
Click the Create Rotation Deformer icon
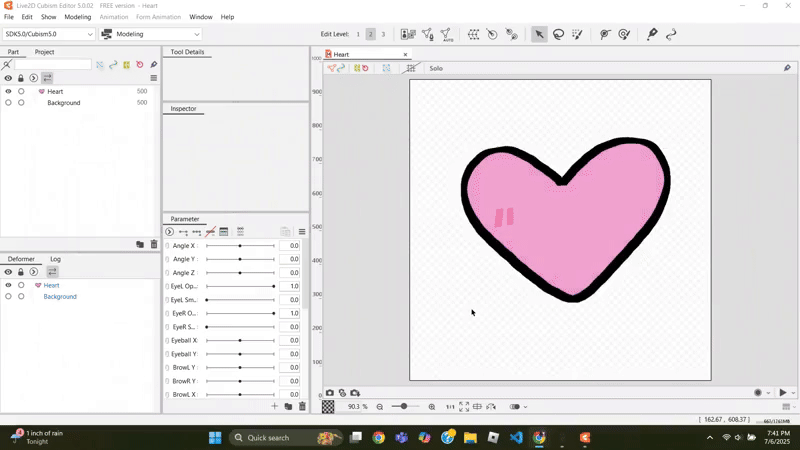click(492, 34)
